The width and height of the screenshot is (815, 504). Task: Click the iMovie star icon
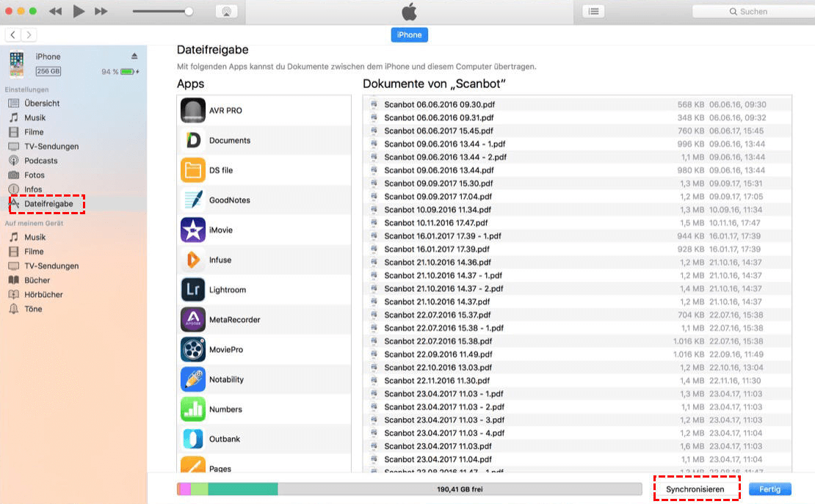pyautogui.click(x=193, y=230)
